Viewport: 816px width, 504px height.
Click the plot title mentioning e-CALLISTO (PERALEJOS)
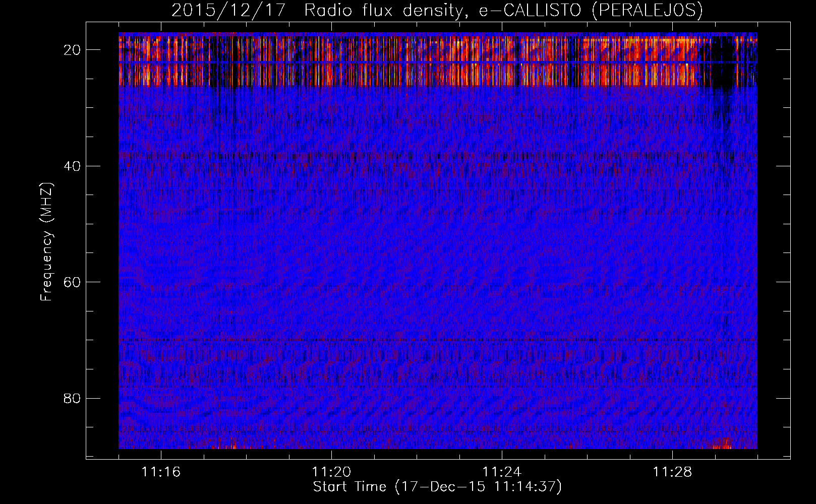pos(437,10)
